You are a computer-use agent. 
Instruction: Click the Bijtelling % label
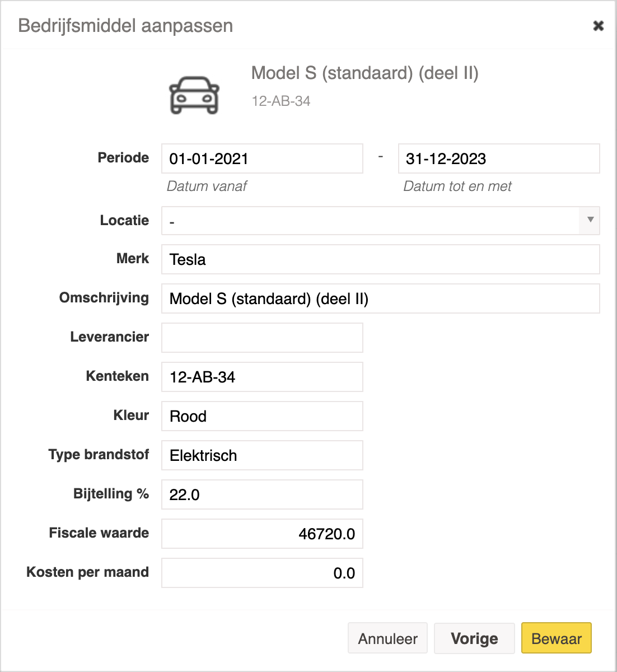tap(111, 494)
